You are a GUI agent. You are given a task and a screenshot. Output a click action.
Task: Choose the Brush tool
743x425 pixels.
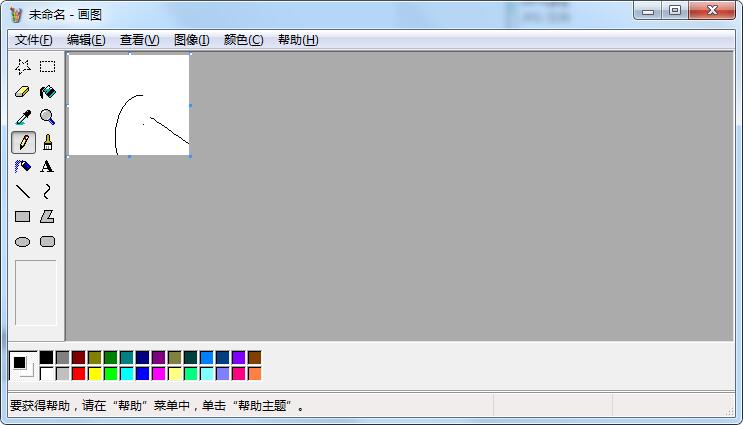point(47,142)
